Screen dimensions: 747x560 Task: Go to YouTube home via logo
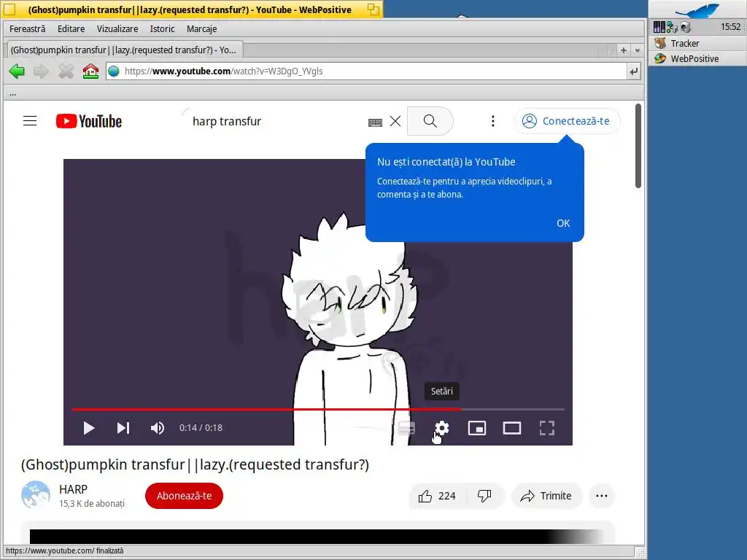(88, 121)
